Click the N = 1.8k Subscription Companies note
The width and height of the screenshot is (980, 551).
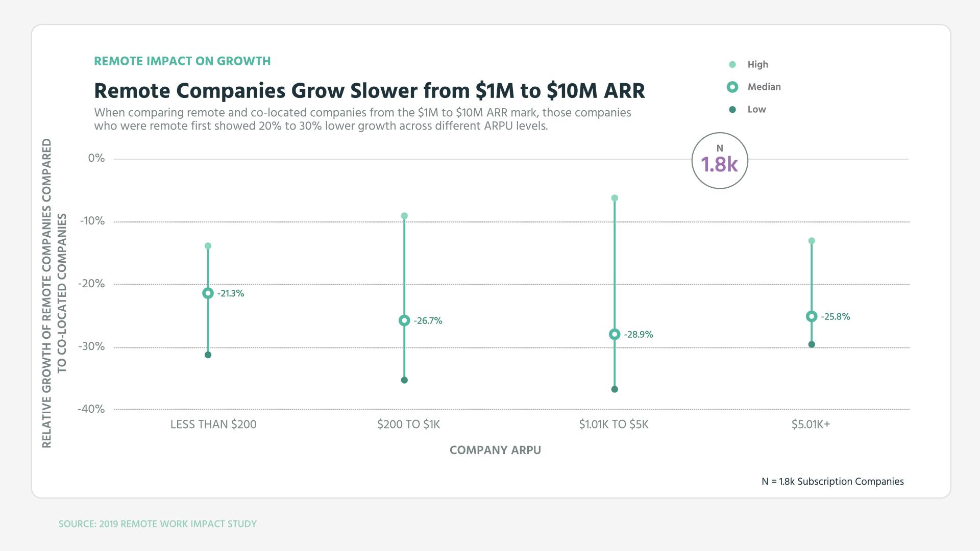click(x=832, y=481)
